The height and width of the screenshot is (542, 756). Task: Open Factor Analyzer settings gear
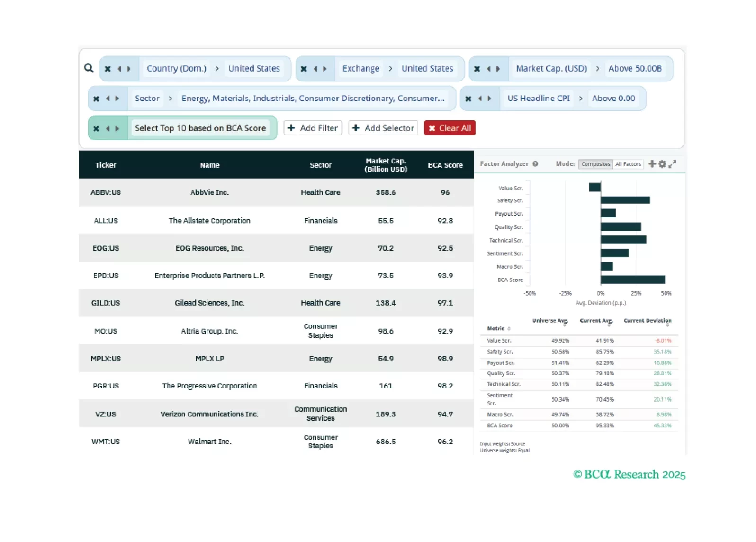click(x=662, y=164)
